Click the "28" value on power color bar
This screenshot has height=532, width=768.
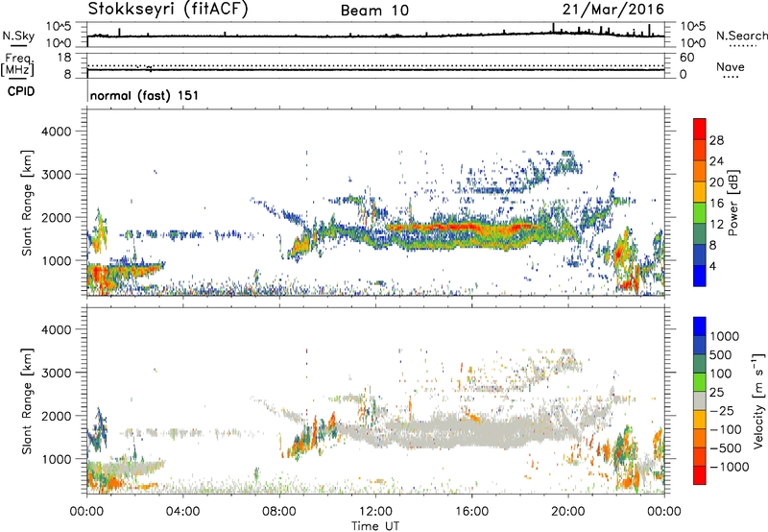[x=716, y=140]
